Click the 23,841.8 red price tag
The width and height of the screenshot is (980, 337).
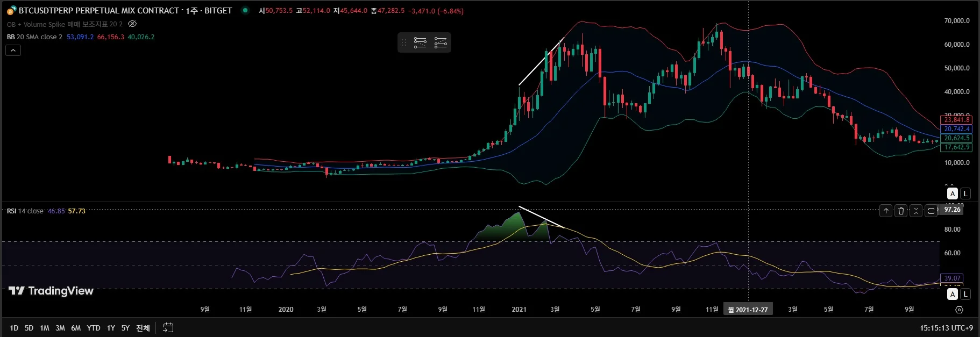tap(956, 120)
